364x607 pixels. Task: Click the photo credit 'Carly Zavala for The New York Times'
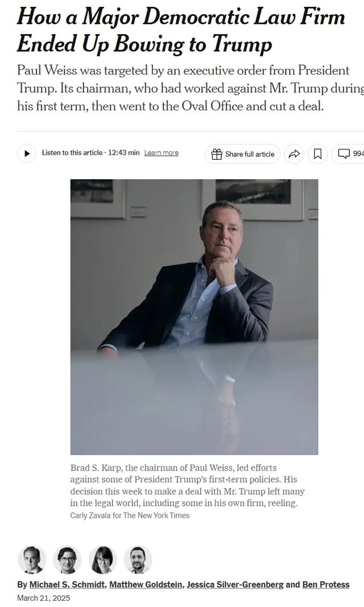point(130,515)
